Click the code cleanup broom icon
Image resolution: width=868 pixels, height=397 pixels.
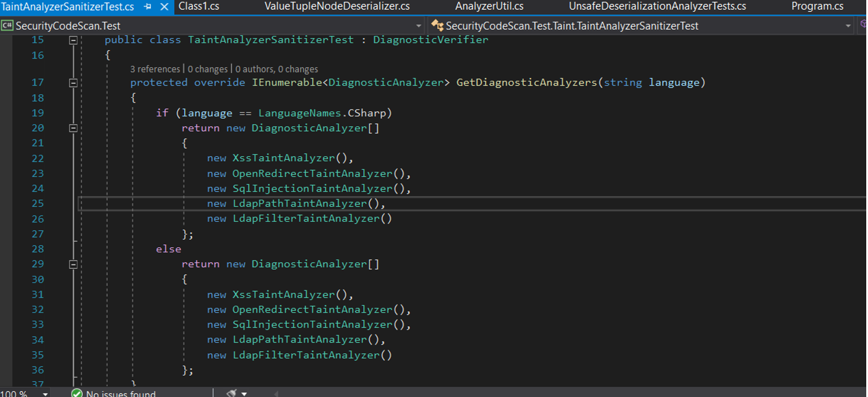click(232, 393)
